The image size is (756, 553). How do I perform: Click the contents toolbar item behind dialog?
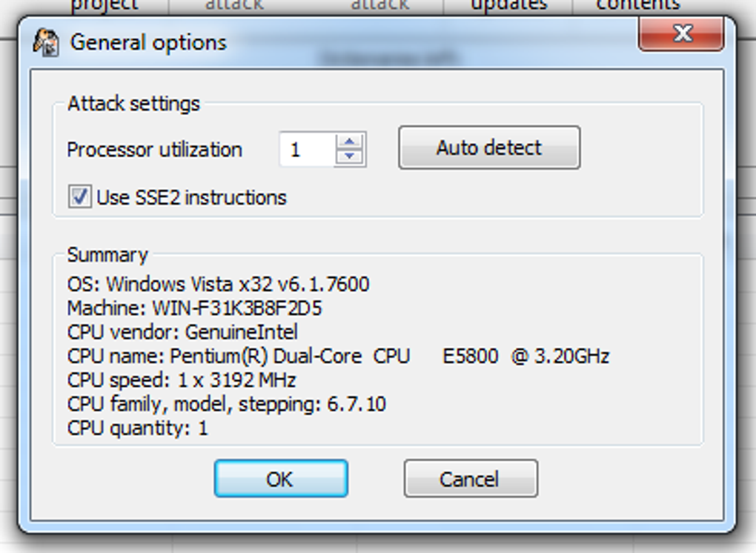point(637,5)
